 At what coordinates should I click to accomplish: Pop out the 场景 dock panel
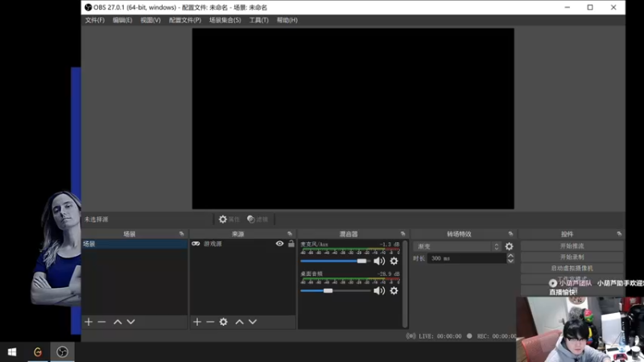point(182,233)
